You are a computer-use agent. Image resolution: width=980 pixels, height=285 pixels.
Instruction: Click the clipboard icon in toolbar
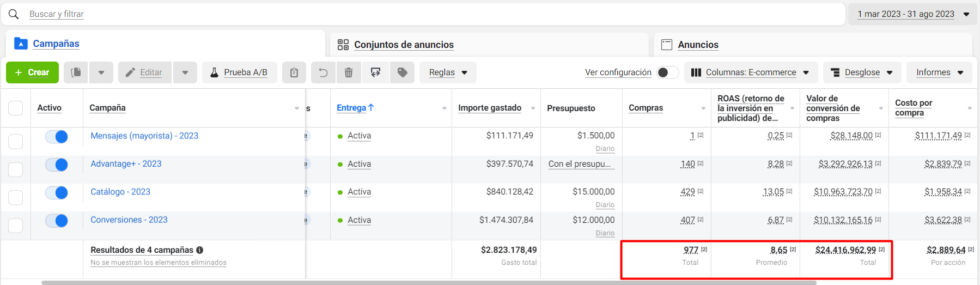click(294, 72)
